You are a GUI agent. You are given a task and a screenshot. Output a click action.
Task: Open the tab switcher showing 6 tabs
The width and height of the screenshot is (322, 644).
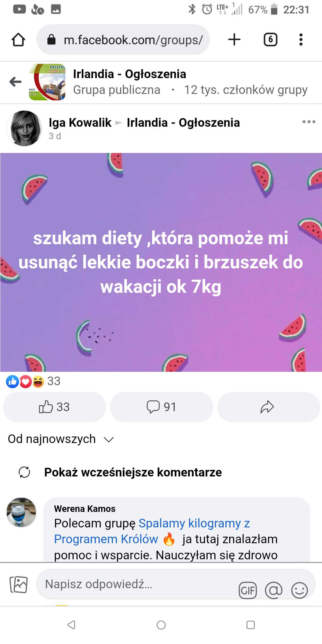(x=271, y=40)
